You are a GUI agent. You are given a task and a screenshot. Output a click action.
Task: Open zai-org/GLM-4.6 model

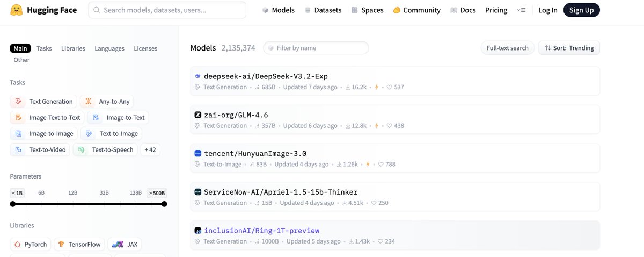click(236, 115)
